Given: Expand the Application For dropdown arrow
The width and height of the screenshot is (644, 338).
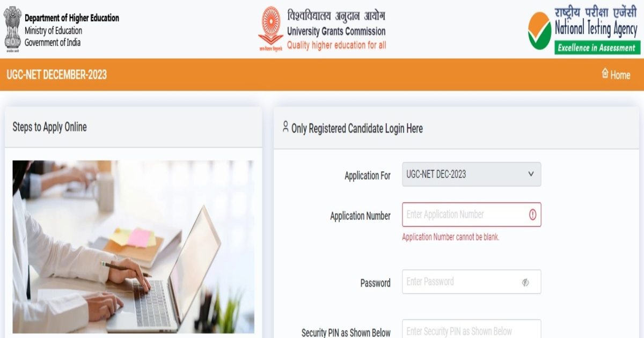Looking at the screenshot, I should click(x=531, y=174).
